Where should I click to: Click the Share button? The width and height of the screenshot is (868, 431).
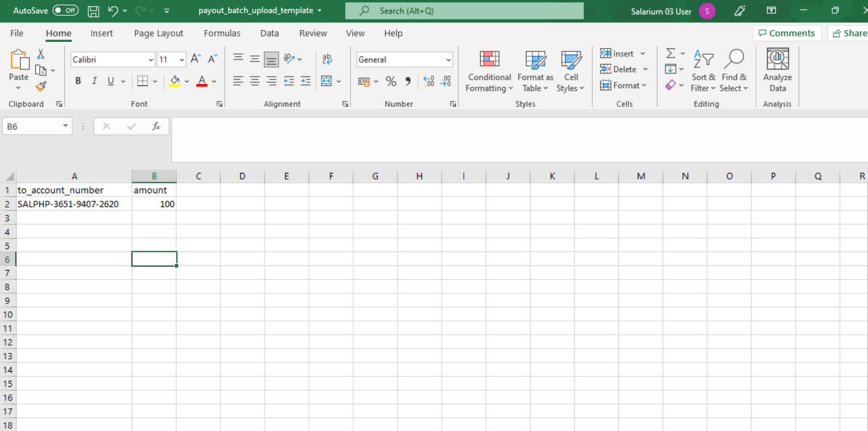[x=850, y=33]
